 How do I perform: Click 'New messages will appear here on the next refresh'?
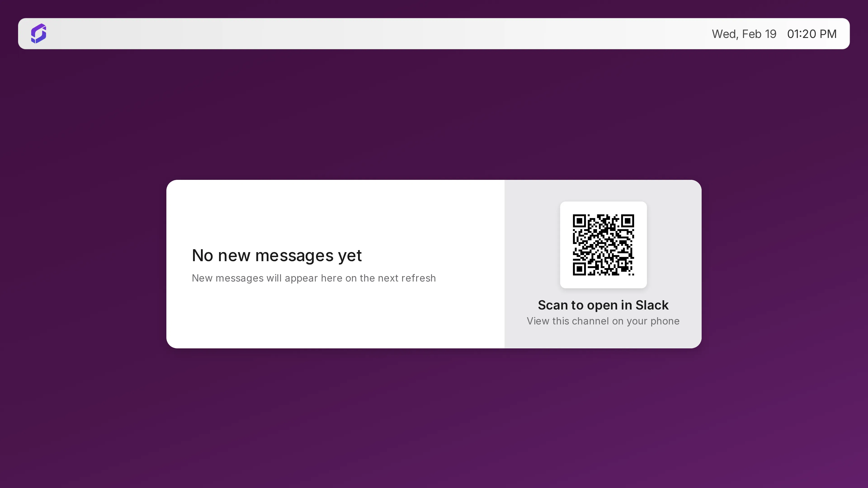tap(314, 278)
